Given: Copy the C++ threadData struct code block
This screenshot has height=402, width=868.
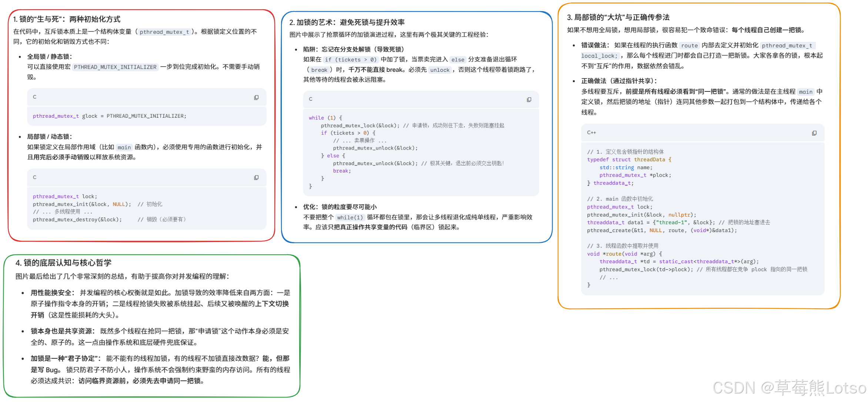Looking at the screenshot, I should pos(814,133).
